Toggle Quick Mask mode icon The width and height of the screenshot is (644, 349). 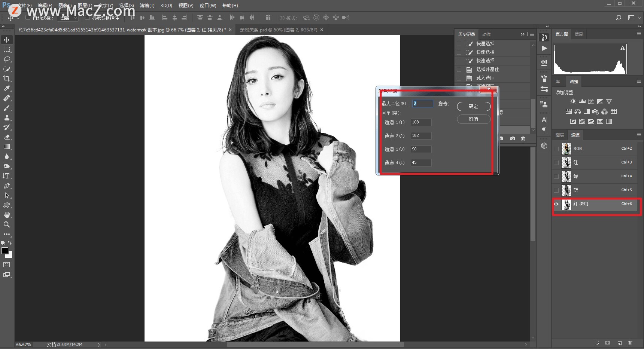[7, 264]
